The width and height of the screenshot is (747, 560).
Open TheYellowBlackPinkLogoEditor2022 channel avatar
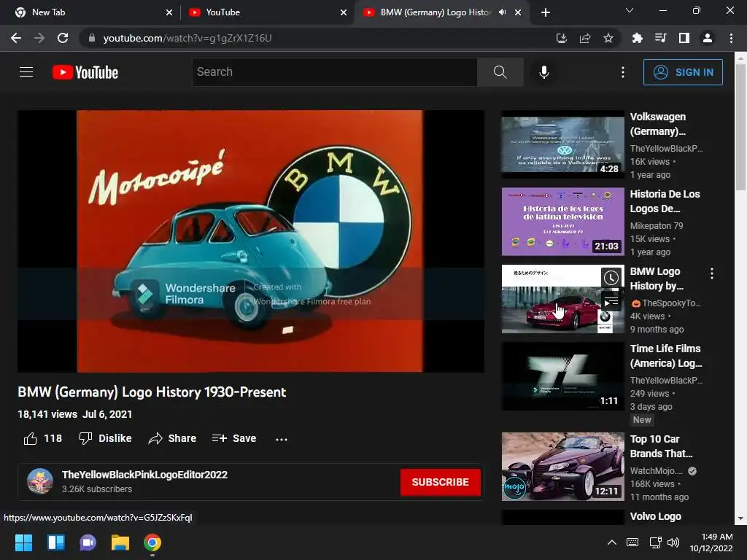(40, 481)
